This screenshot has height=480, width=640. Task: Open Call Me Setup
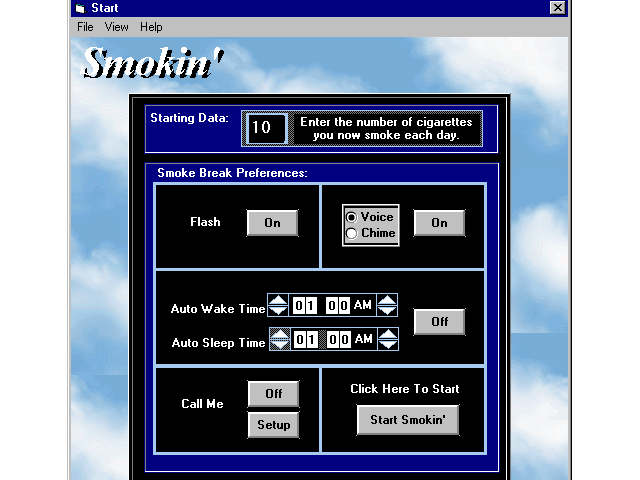point(273,425)
